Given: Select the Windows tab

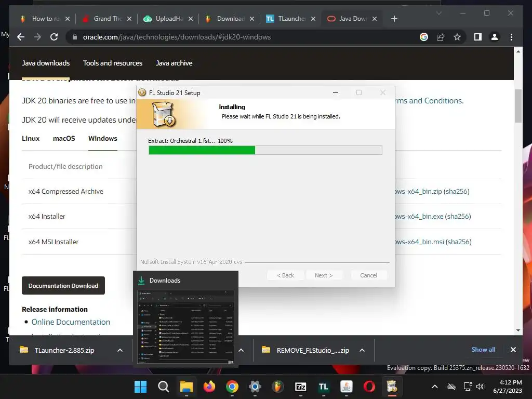Looking at the screenshot, I should coord(103,138).
